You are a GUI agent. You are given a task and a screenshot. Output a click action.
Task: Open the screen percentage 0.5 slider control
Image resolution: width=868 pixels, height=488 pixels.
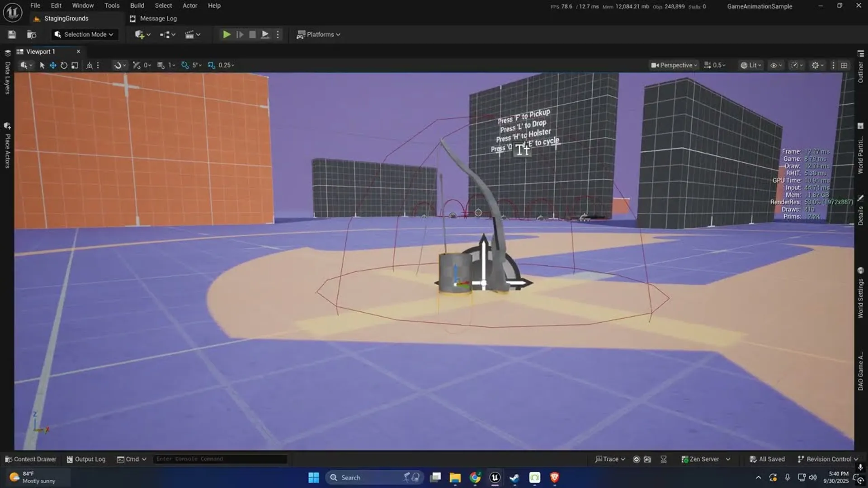point(716,65)
